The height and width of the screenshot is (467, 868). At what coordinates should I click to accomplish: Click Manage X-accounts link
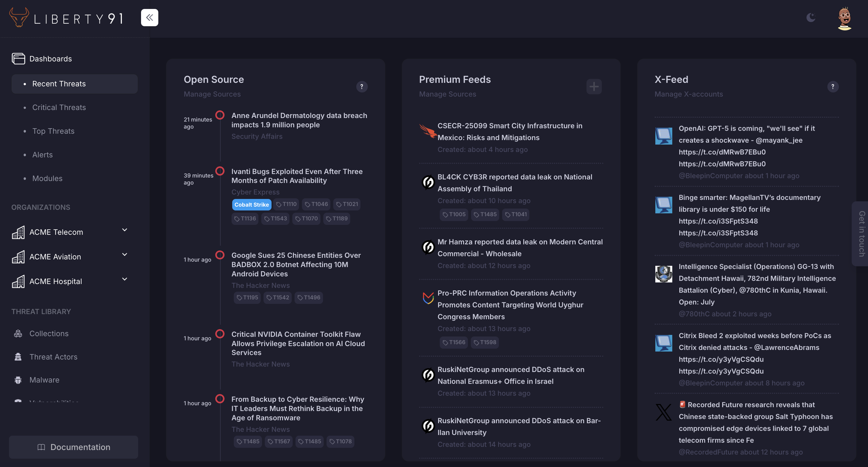(x=688, y=94)
